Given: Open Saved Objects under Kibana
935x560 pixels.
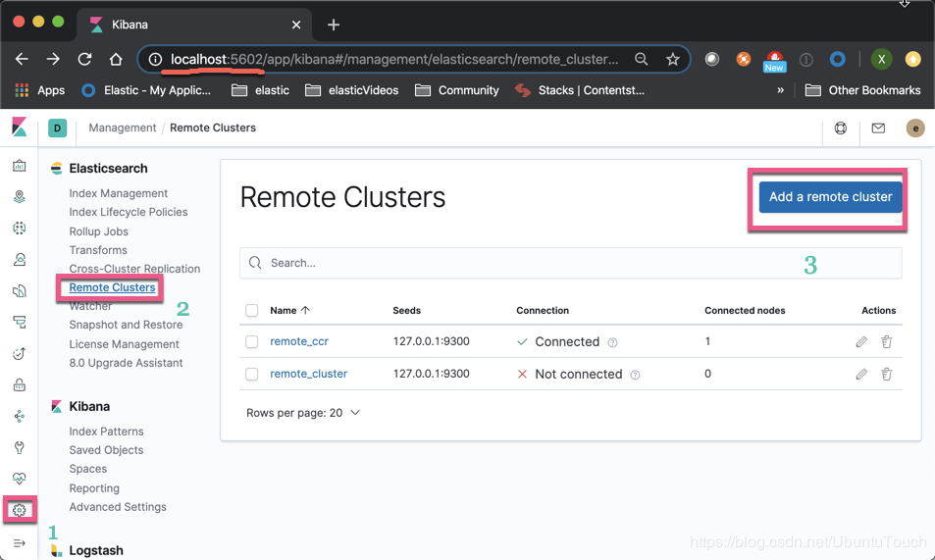Looking at the screenshot, I should click(x=106, y=450).
